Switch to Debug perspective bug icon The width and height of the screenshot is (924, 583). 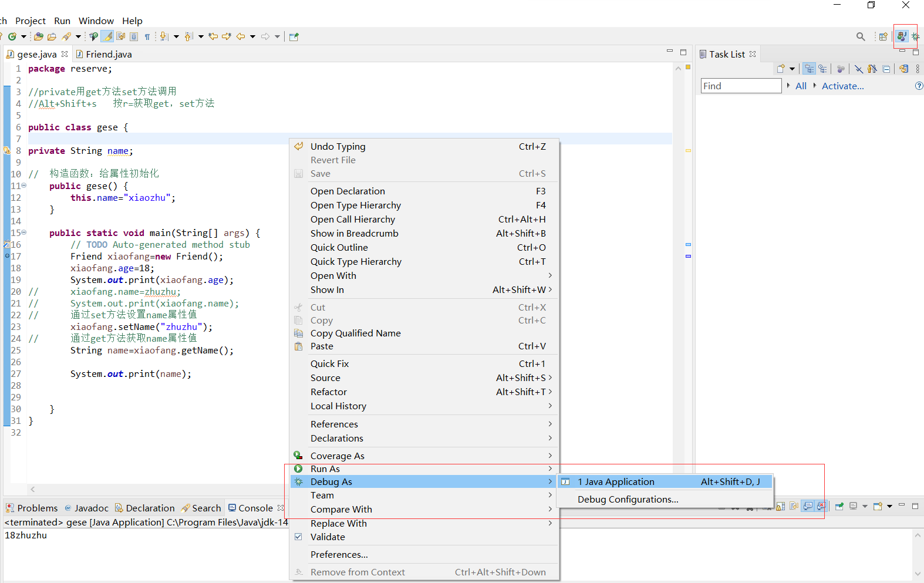pyautogui.click(x=915, y=36)
